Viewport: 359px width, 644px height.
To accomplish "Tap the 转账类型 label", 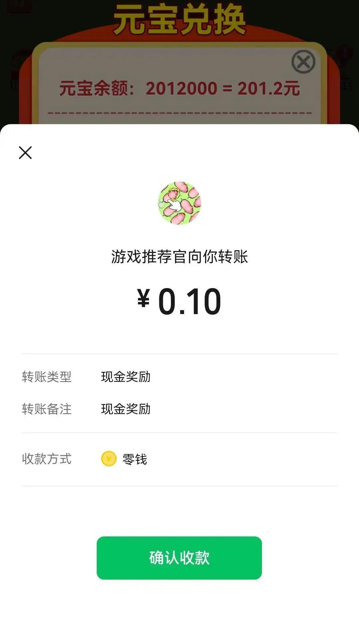I will pyautogui.click(x=47, y=377).
